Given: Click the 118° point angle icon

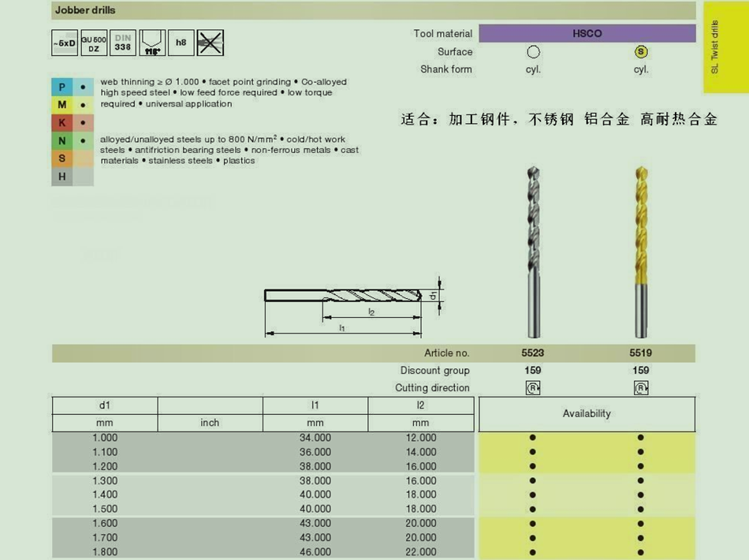Looking at the screenshot, I should click(152, 43).
